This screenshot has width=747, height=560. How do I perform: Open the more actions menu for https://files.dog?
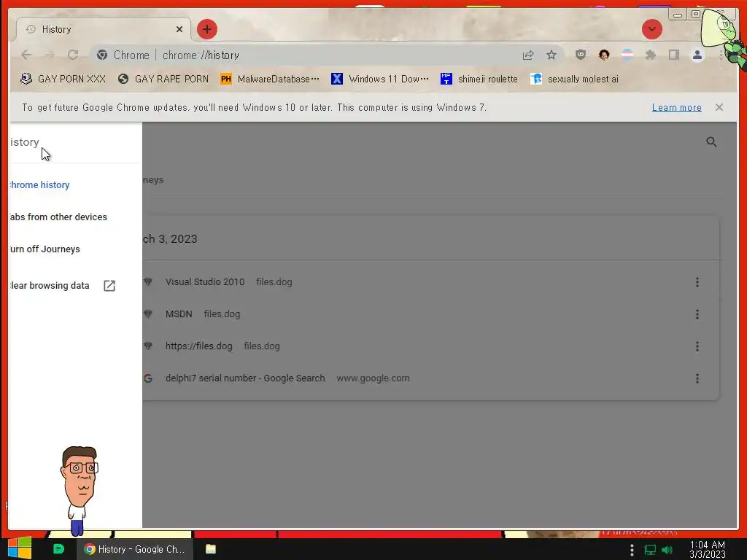[x=697, y=346]
